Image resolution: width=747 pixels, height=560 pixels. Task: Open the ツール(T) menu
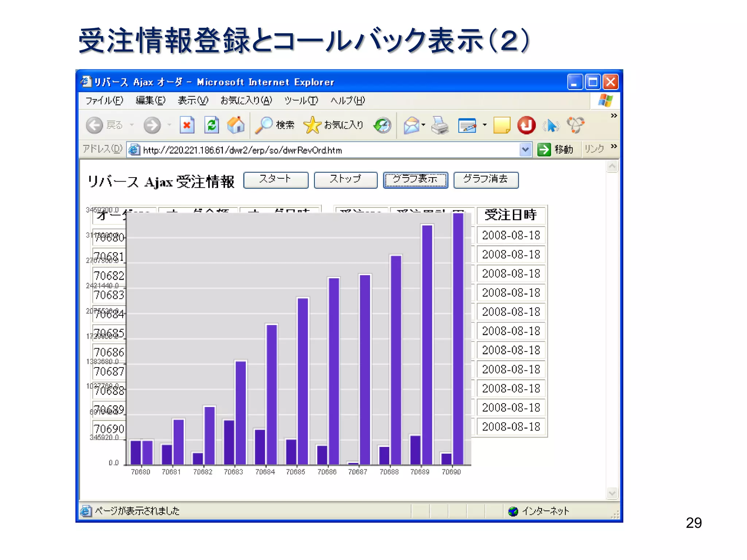(x=301, y=101)
